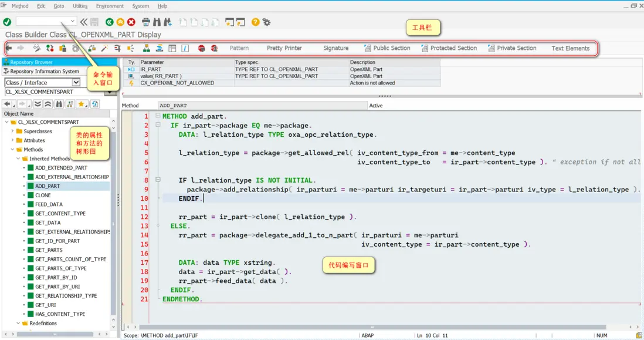Image resolution: width=644 pixels, height=340 pixels.
Task: Expand the Superclasses folder
Action: point(12,132)
